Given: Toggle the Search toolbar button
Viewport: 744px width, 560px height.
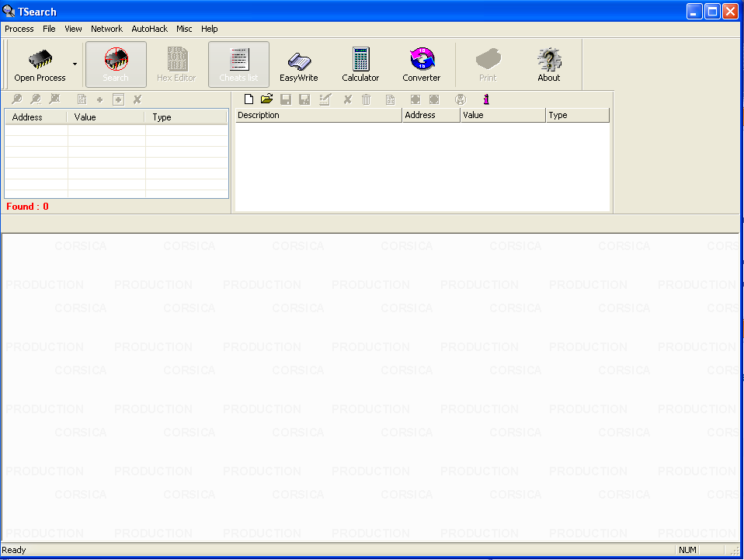Looking at the screenshot, I should [x=116, y=64].
